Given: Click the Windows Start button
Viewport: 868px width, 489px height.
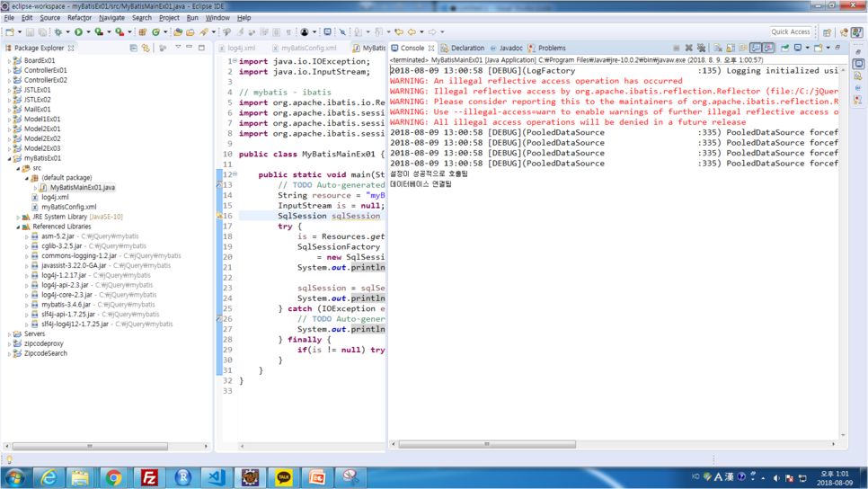Looking at the screenshot, I should [15, 477].
